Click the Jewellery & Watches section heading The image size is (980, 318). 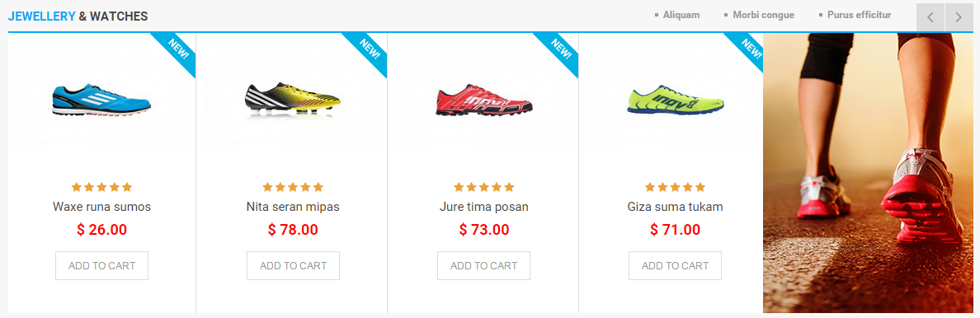[x=78, y=16]
